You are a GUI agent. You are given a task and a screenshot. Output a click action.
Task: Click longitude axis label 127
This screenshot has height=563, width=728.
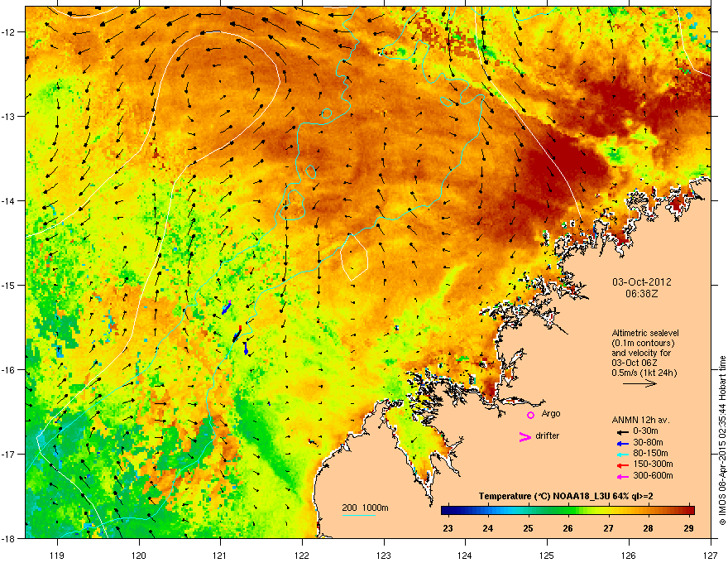click(711, 555)
